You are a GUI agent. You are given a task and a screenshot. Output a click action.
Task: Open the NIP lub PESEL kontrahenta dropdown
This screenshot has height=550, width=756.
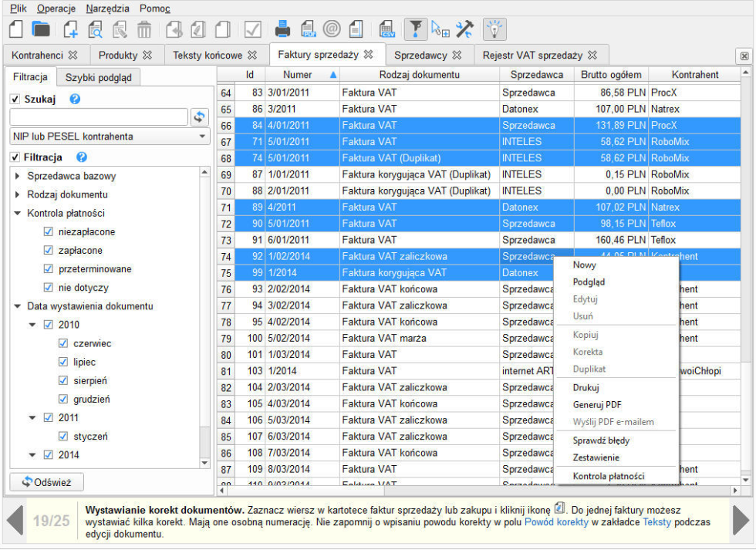(110, 137)
